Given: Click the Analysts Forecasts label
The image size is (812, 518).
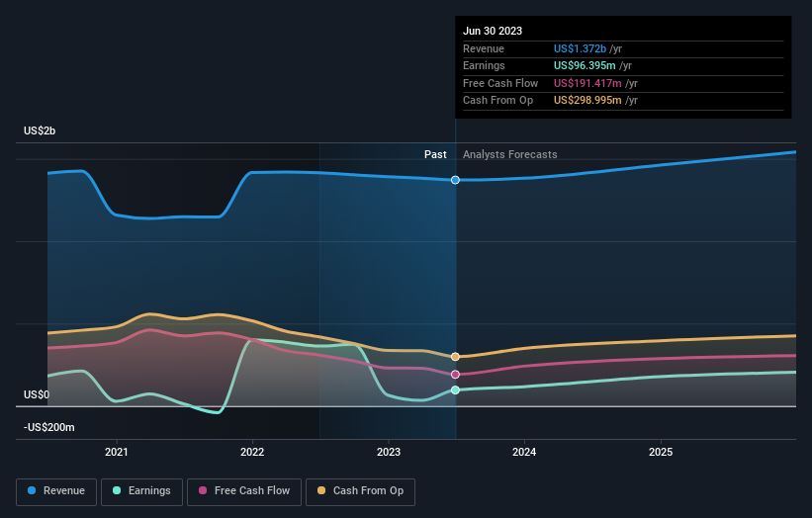Looking at the screenshot, I should click(x=510, y=154).
